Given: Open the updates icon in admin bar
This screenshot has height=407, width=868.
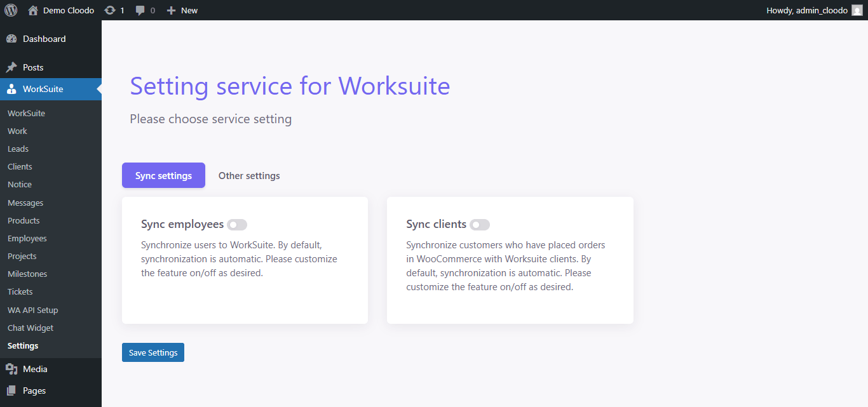Looking at the screenshot, I should 110,10.
